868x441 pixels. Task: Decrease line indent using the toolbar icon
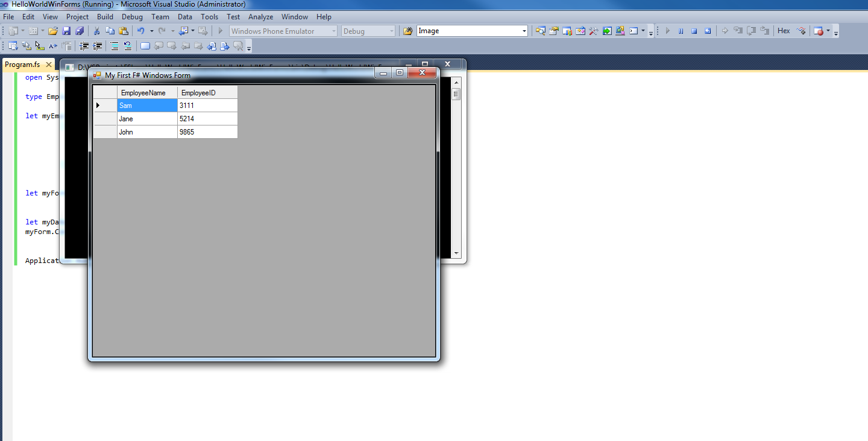point(84,46)
